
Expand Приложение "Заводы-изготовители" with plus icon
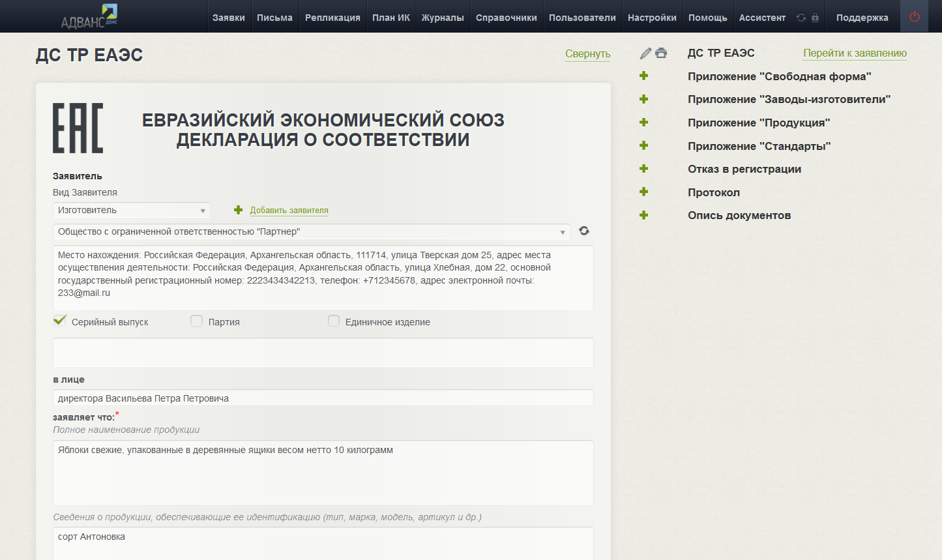point(644,99)
